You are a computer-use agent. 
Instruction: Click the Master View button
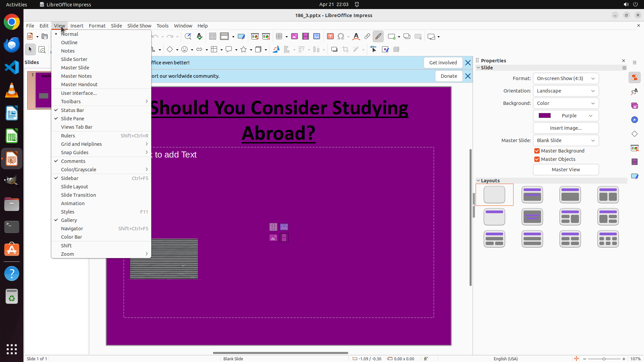[x=566, y=170]
